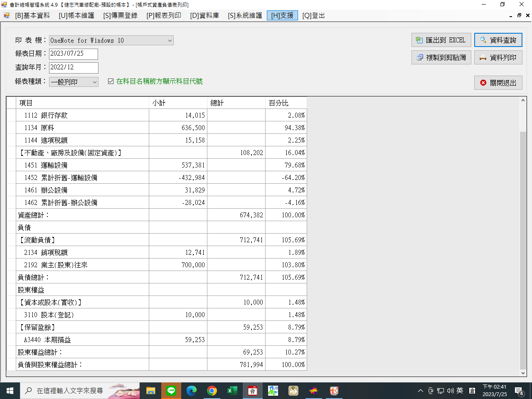Open the [B]基本資料 menu

click(32, 15)
